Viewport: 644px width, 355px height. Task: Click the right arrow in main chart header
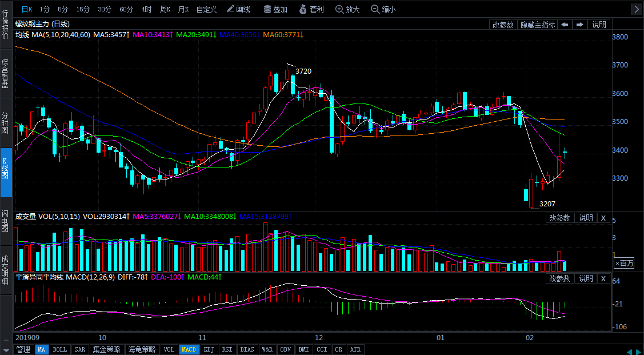579,25
